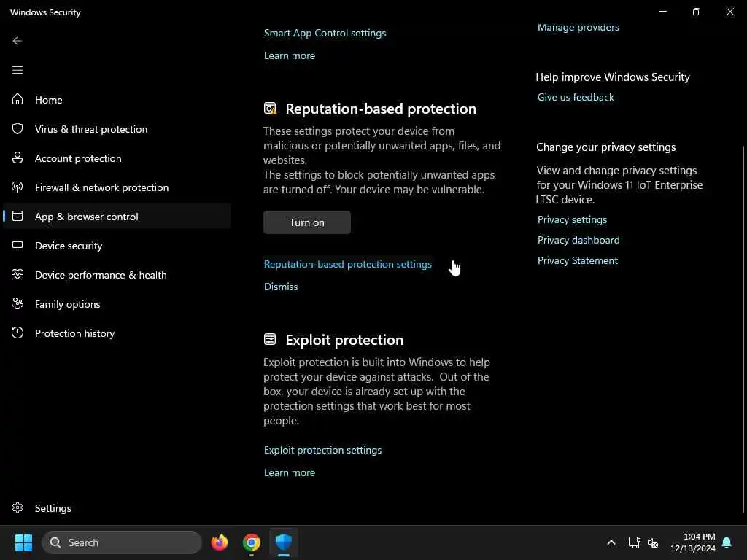Click the Reputation-based protection heading icon
This screenshot has height=560, width=747.
pyautogui.click(x=270, y=109)
